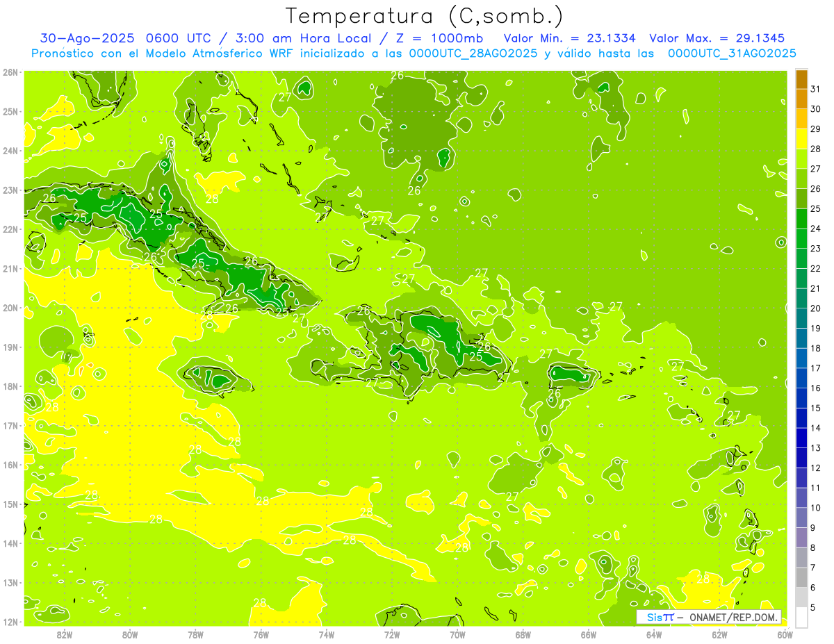This screenshot has width=834, height=644.
Task: Click the '66W' longitude axis label
Action: 589,634
